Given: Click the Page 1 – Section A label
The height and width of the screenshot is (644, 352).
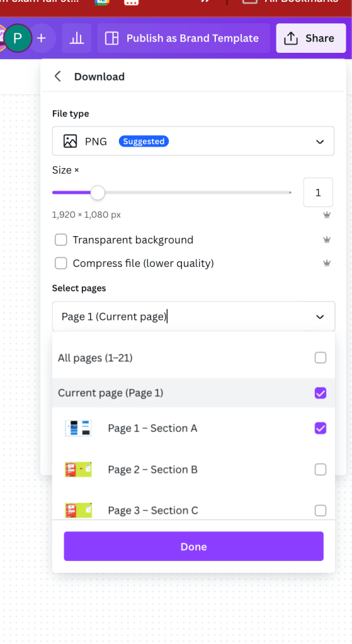Looking at the screenshot, I should click(x=152, y=428).
